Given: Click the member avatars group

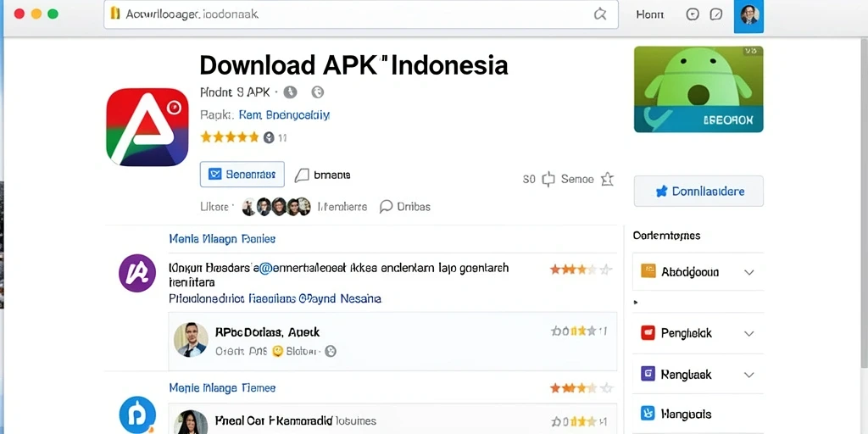Looking at the screenshot, I should tap(276, 207).
